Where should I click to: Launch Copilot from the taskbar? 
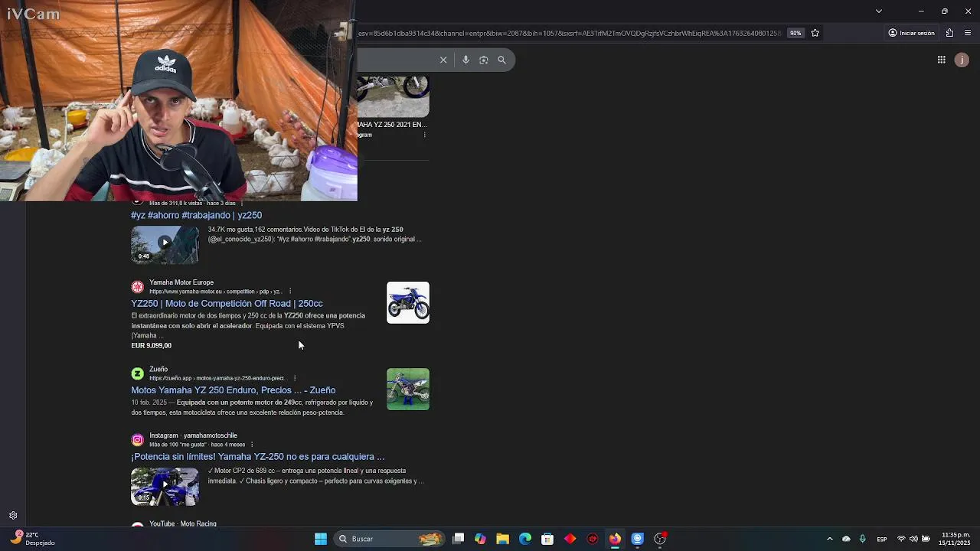point(480,539)
